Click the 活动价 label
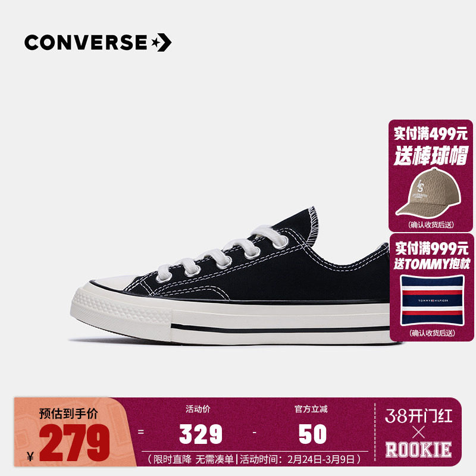Screen dimensions: 476x476 click(x=198, y=409)
